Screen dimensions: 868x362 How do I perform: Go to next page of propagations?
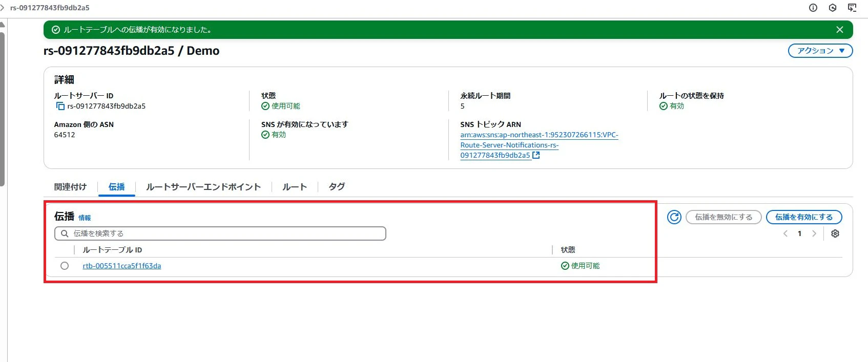[814, 233]
